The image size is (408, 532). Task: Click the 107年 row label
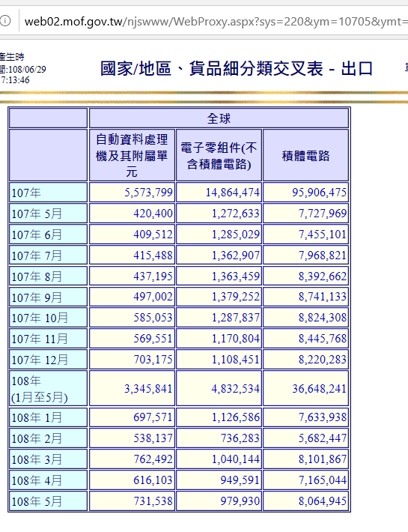[48, 193]
